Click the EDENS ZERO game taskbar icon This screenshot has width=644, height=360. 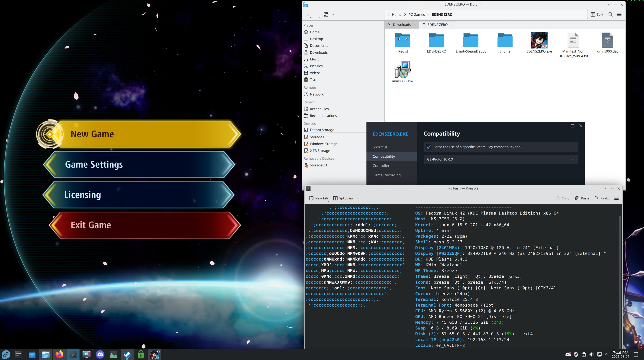coord(154,354)
